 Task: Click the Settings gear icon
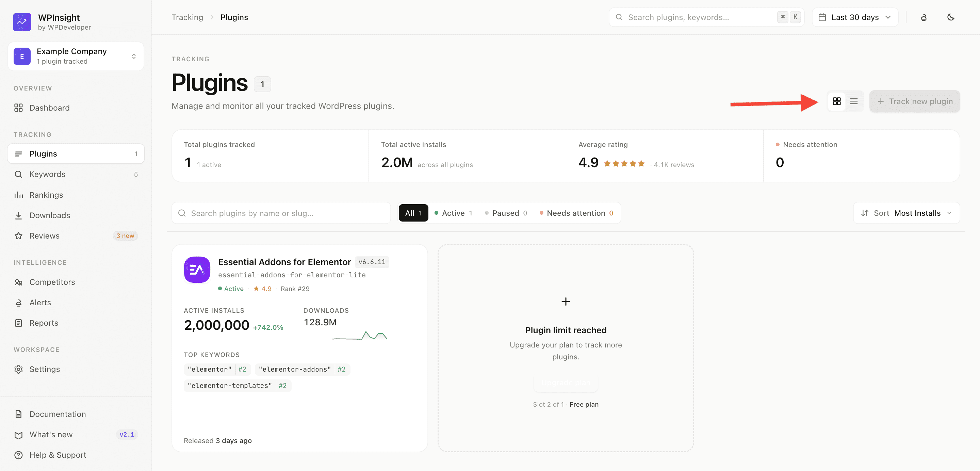click(x=18, y=369)
